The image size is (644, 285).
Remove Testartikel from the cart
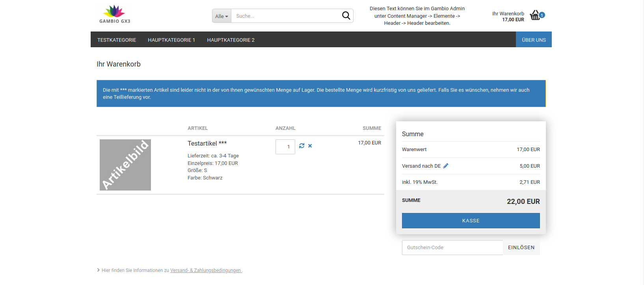pos(310,146)
